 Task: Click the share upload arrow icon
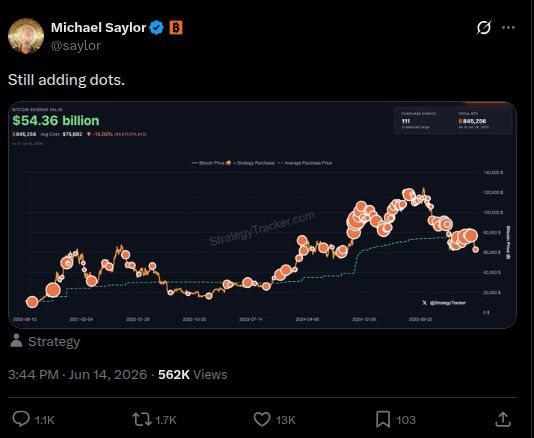[503, 419]
